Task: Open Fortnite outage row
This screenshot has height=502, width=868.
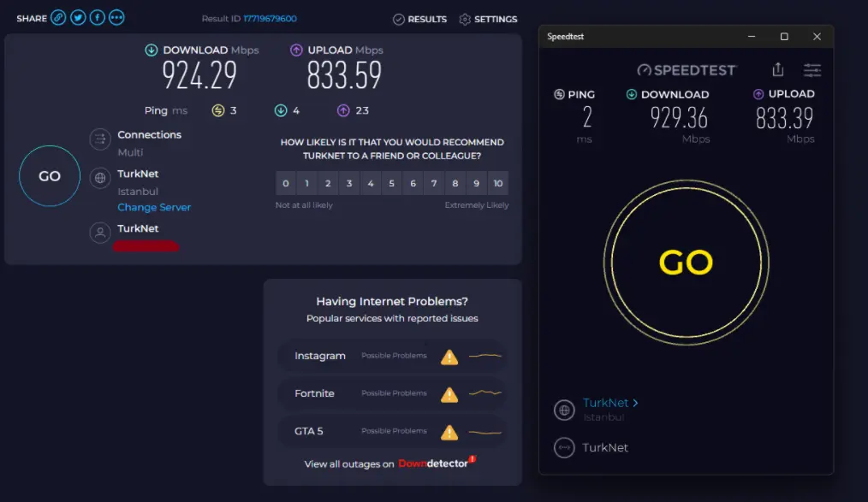Action: [x=392, y=393]
